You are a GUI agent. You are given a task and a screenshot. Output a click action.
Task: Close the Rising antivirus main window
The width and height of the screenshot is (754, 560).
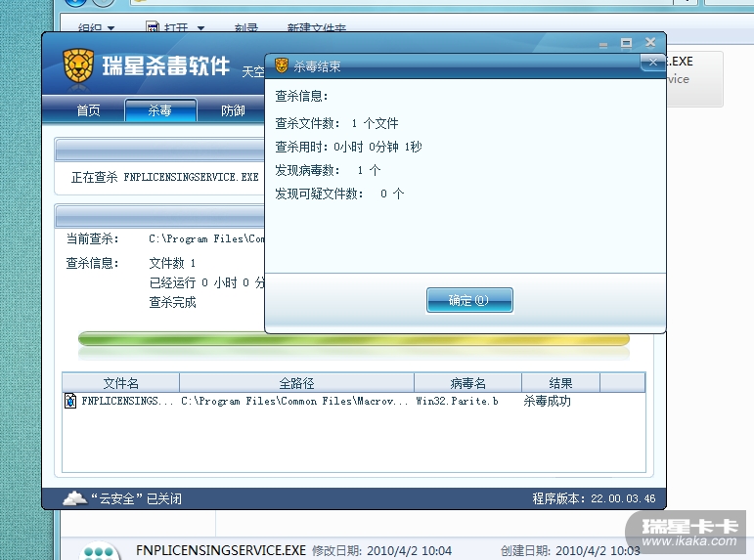650,42
